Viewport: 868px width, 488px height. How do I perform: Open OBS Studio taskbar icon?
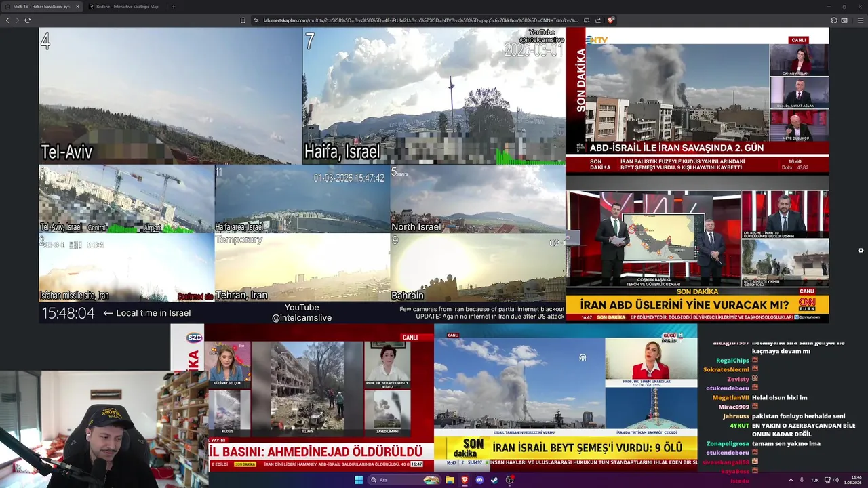510,480
